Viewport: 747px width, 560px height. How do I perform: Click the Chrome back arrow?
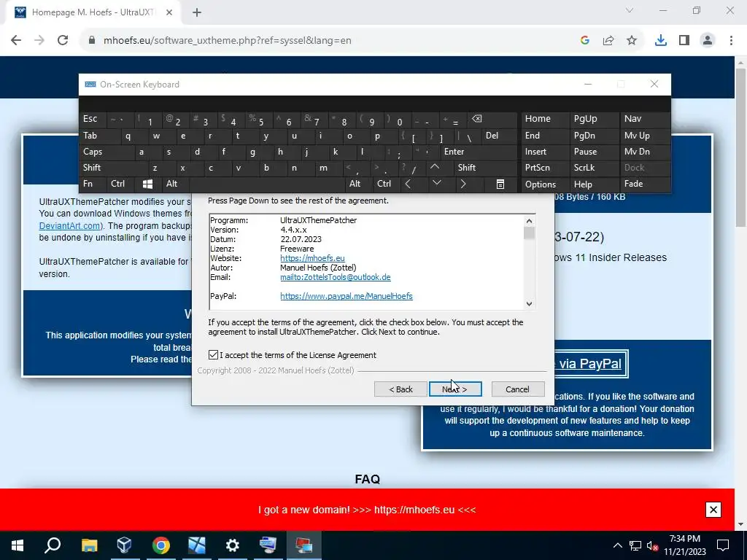(16, 41)
